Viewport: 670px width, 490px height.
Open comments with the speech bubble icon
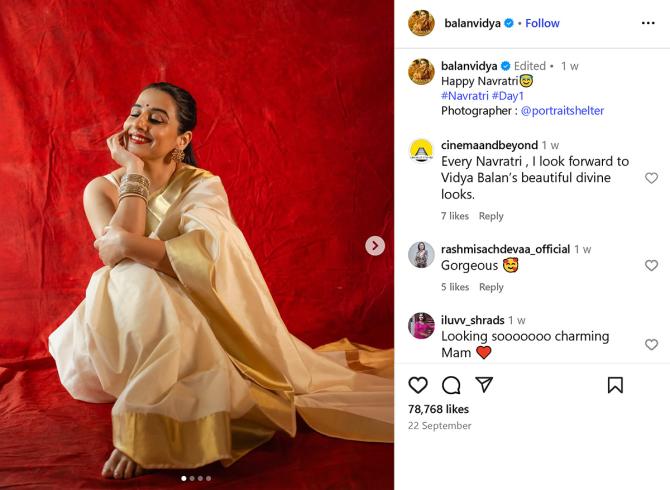[451, 385]
